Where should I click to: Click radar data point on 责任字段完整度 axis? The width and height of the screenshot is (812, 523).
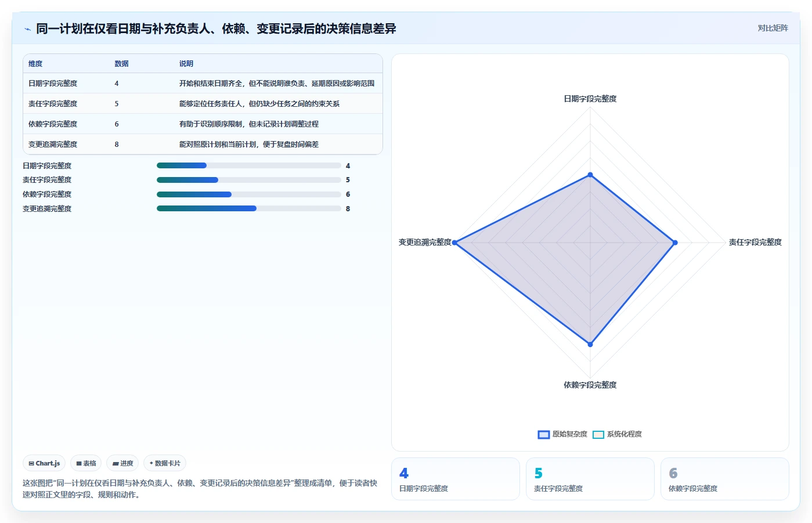point(675,243)
